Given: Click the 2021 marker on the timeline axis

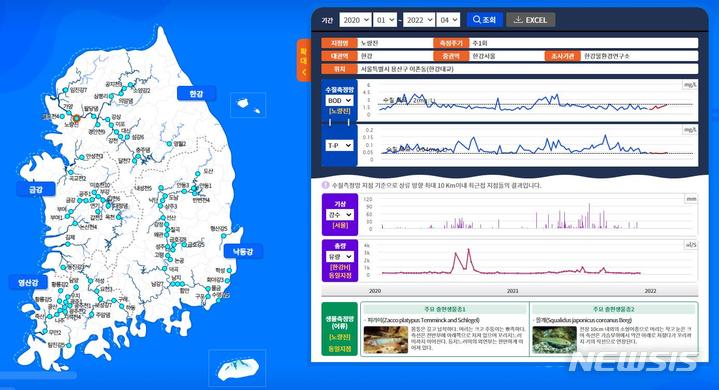Looking at the screenshot, I should (x=513, y=291).
